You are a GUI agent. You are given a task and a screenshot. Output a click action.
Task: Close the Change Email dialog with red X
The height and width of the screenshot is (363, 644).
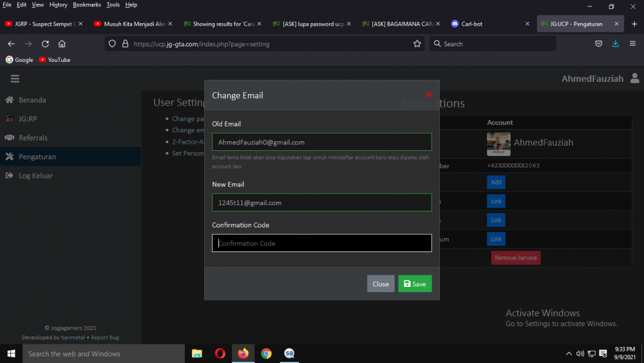pyautogui.click(x=429, y=95)
